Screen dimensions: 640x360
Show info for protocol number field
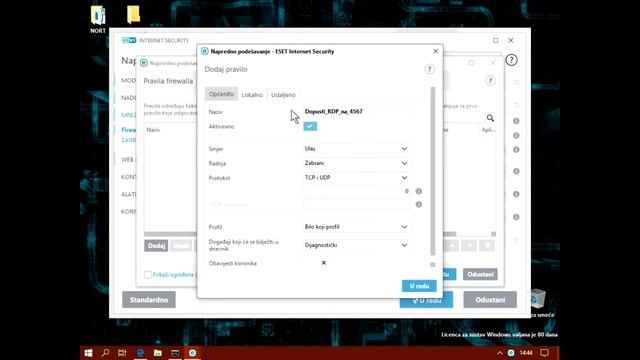(x=419, y=191)
